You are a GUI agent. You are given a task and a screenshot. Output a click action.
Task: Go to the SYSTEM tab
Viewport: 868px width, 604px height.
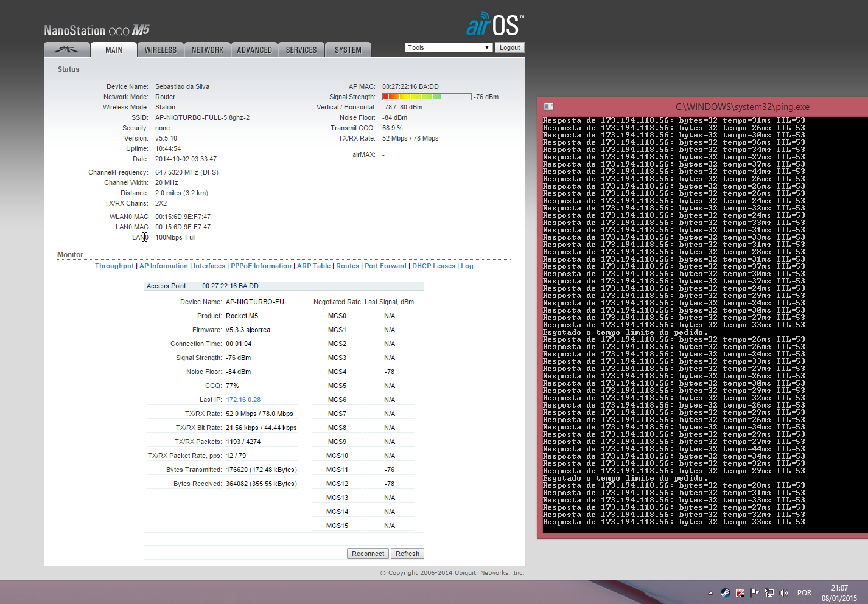tap(348, 50)
